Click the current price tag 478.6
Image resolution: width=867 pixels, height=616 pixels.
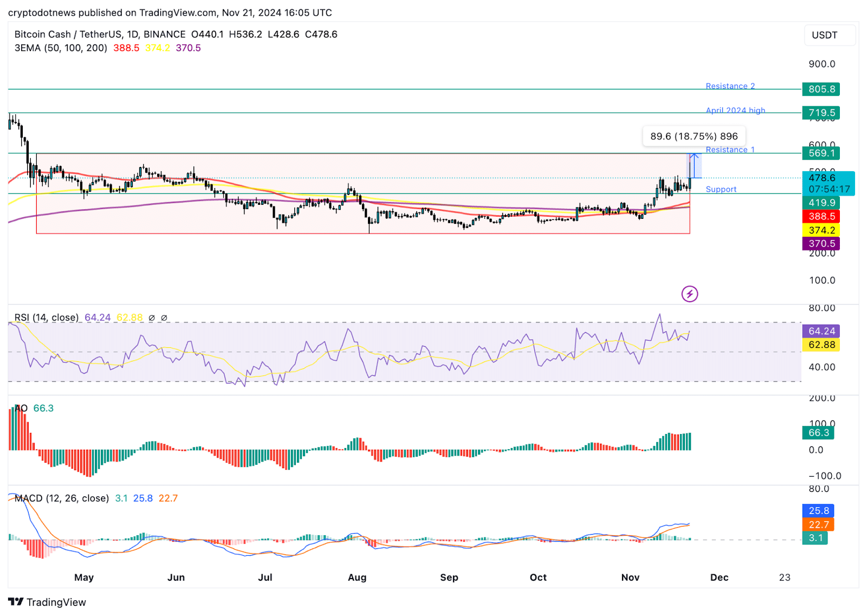coord(829,183)
